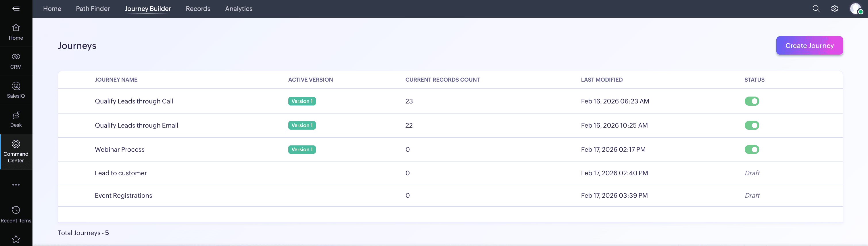868x246 pixels.
Task: Open Home from the left sidebar
Action: tap(16, 32)
